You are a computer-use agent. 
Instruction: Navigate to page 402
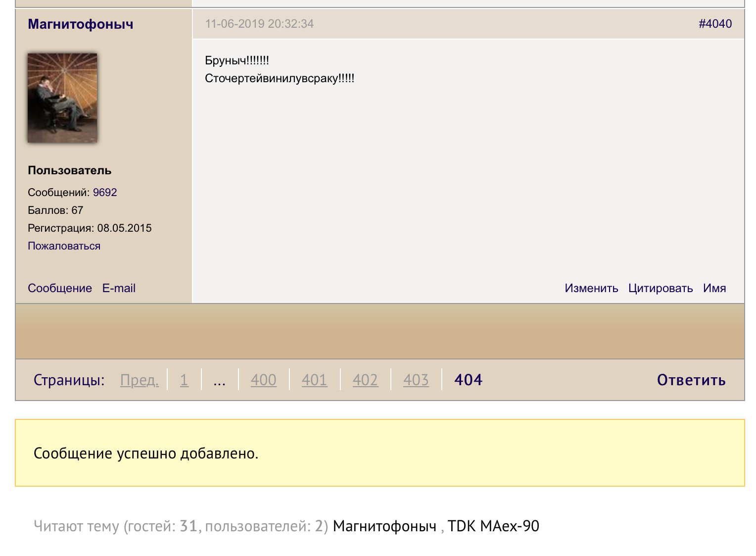point(365,380)
